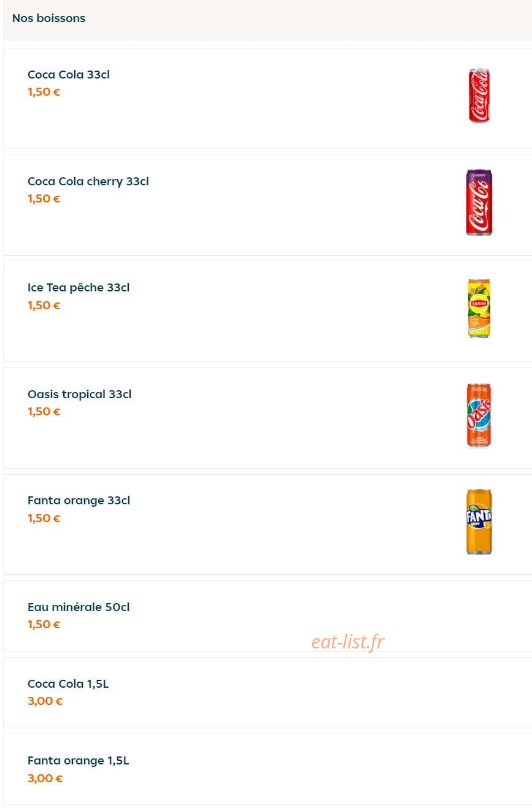The width and height of the screenshot is (532, 808).
Task: Click the Coca Cola cherry can image
Action: 479,202
